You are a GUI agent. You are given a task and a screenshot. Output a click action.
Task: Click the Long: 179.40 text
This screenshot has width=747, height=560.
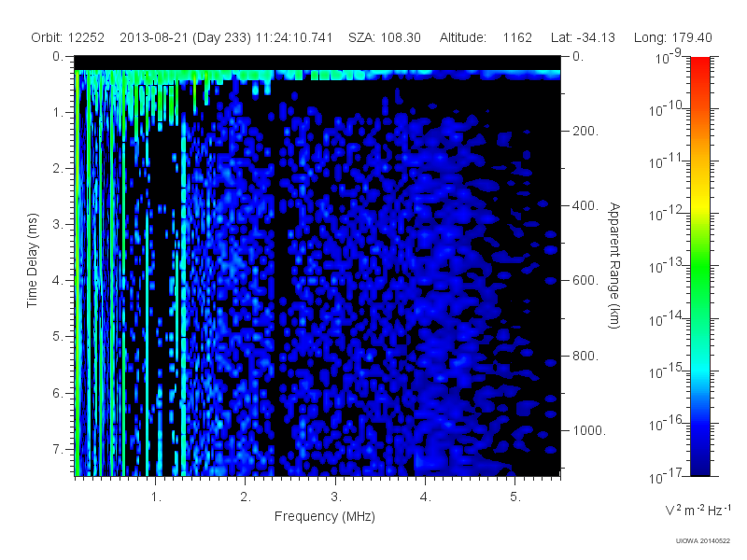click(672, 37)
